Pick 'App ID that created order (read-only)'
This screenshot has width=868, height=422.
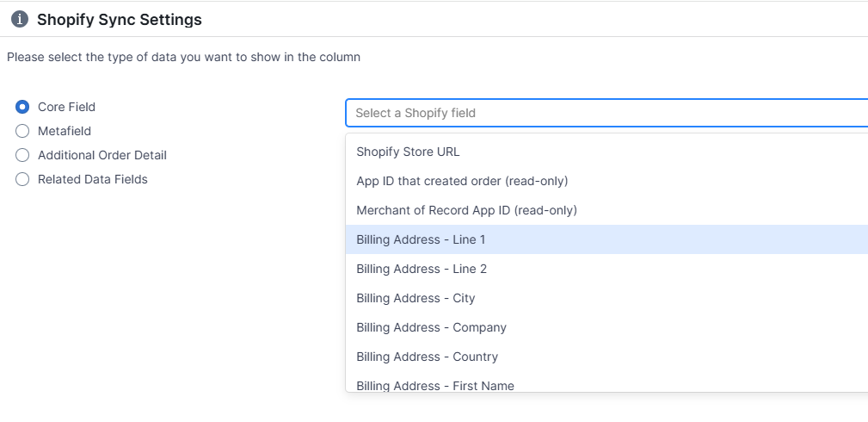[x=606, y=181]
